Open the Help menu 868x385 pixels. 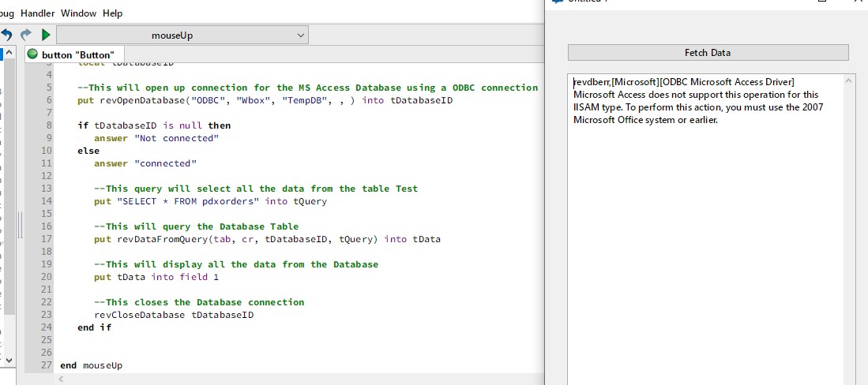(x=113, y=13)
